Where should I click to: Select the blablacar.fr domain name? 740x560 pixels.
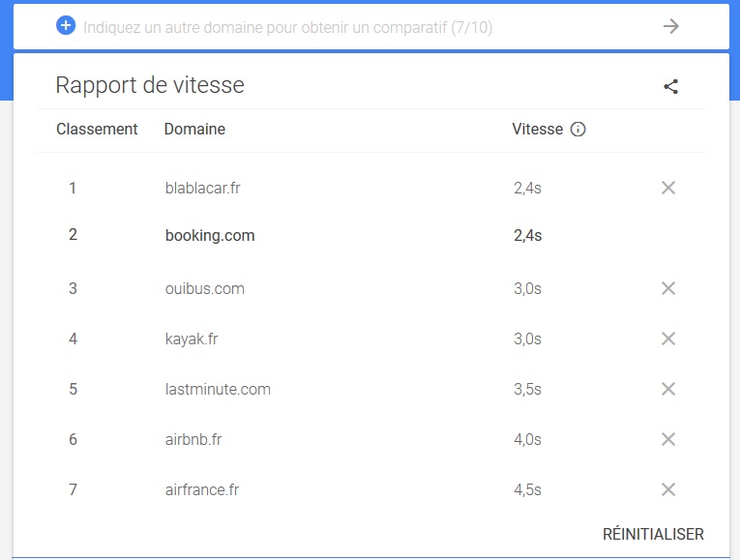tap(202, 188)
